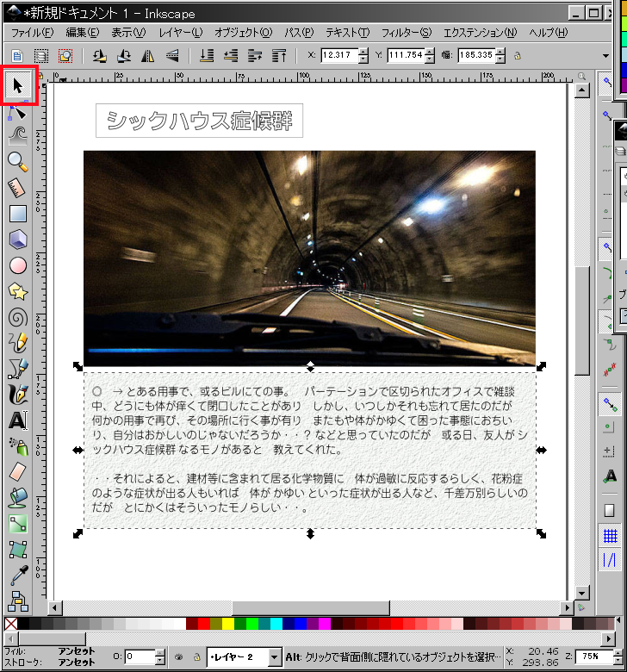
Task: Select the Text tool
Action: (x=17, y=420)
